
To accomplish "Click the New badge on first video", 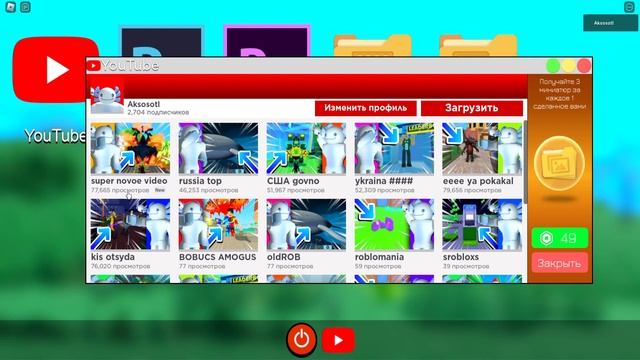I will [160, 190].
